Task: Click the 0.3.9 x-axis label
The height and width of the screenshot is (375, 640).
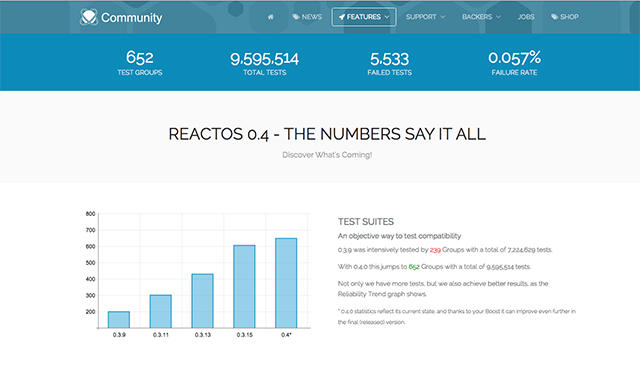Action: (119, 335)
